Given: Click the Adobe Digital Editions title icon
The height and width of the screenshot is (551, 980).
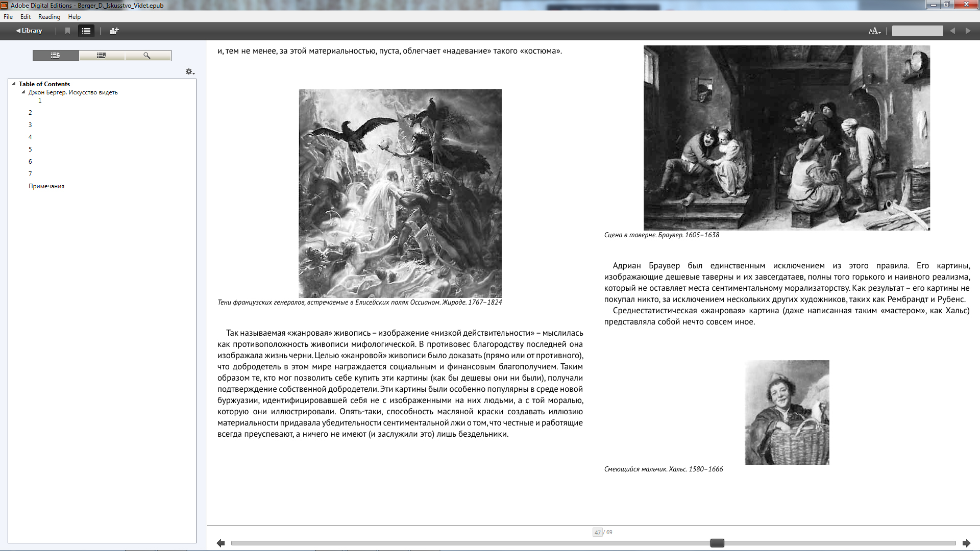Looking at the screenshot, I should [5, 5].
